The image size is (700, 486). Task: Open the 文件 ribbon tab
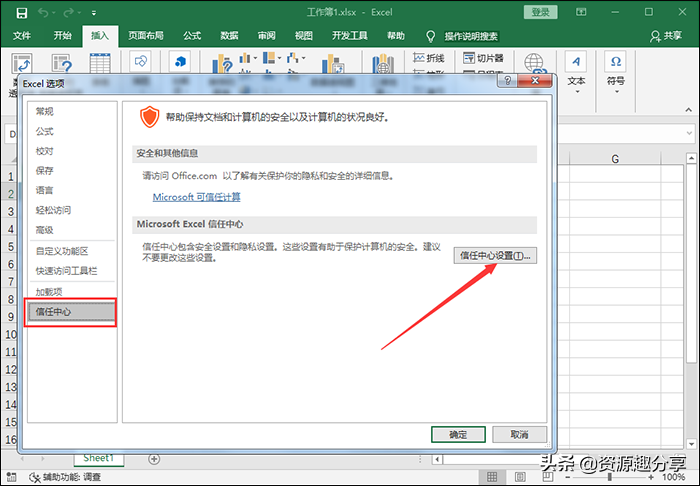tap(22, 36)
